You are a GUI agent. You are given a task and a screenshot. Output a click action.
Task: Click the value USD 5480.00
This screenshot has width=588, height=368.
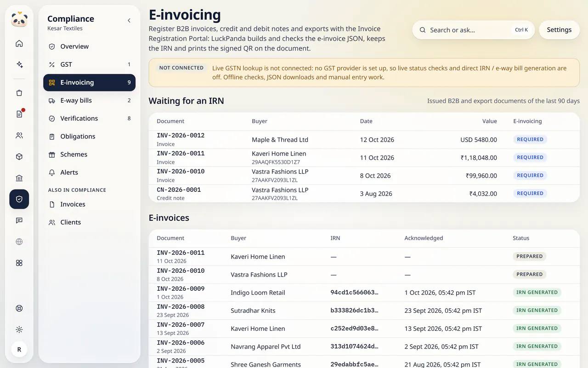click(479, 139)
